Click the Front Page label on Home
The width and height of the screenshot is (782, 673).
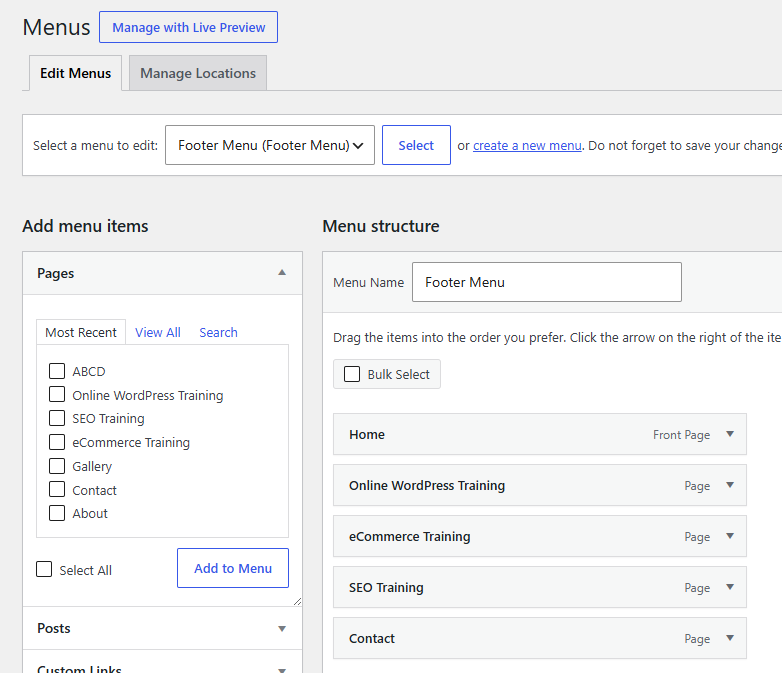click(x=681, y=435)
